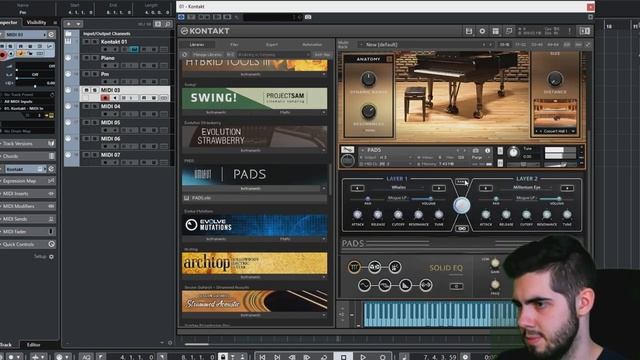The height and width of the screenshot is (360, 640).
Task: Select sine wave effect icon in lower row
Action: click(x=364, y=285)
